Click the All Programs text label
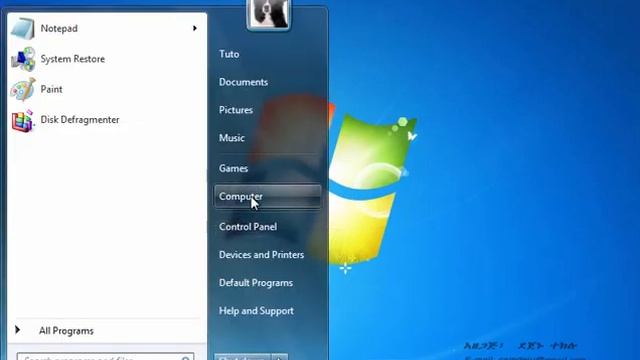 66,331
